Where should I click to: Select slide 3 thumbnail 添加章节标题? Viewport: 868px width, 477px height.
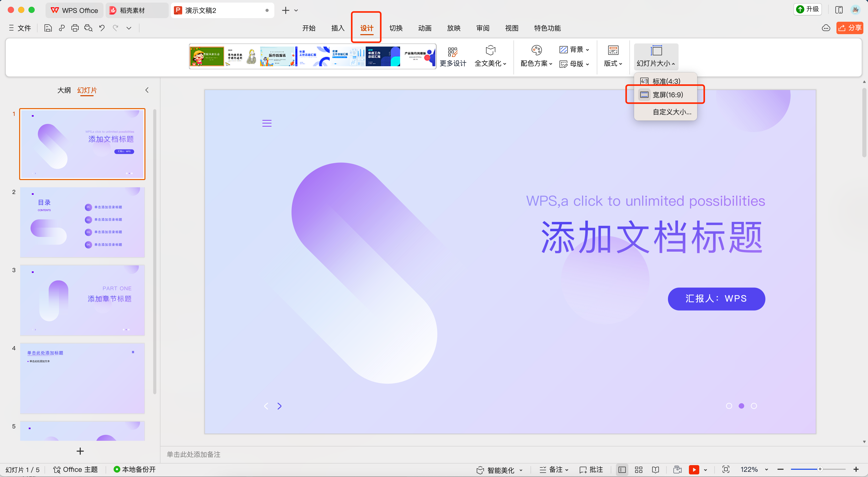tap(82, 300)
